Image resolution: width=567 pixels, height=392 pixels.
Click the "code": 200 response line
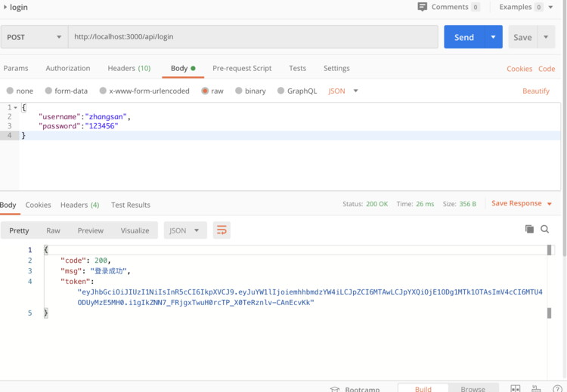[85, 261]
